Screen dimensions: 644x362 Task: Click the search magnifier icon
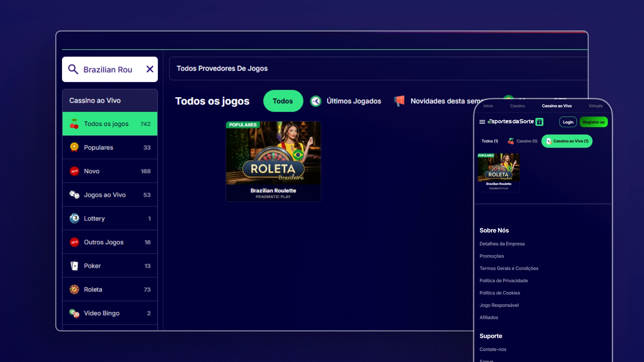pos(73,69)
